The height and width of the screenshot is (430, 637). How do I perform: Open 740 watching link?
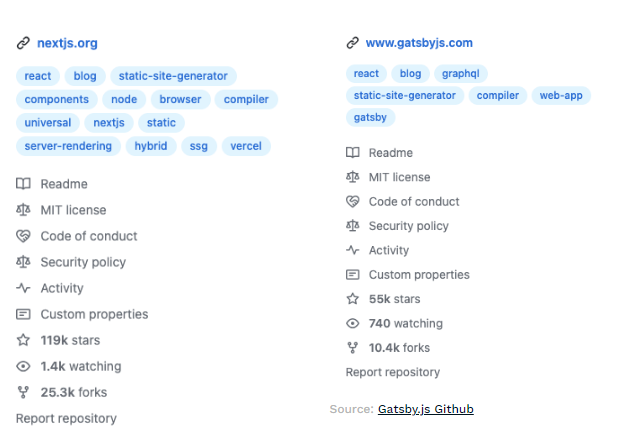click(x=405, y=323)
